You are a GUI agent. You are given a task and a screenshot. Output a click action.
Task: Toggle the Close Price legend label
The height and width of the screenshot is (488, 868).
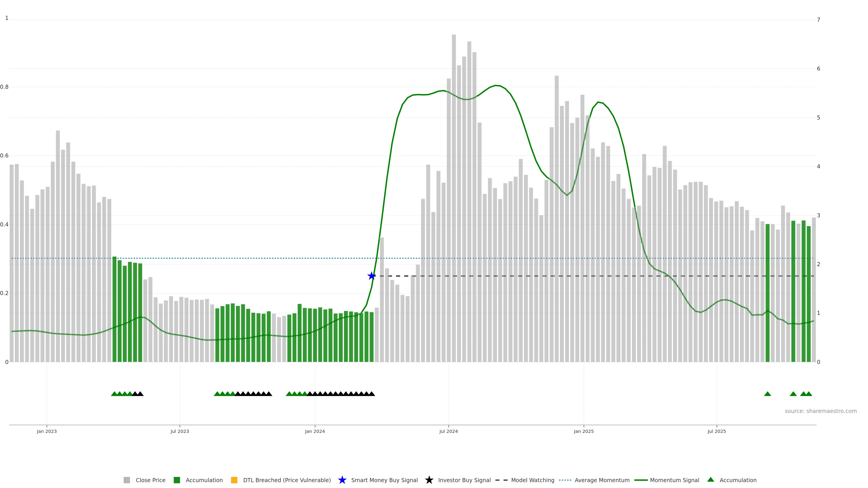[x=150, y=480]
